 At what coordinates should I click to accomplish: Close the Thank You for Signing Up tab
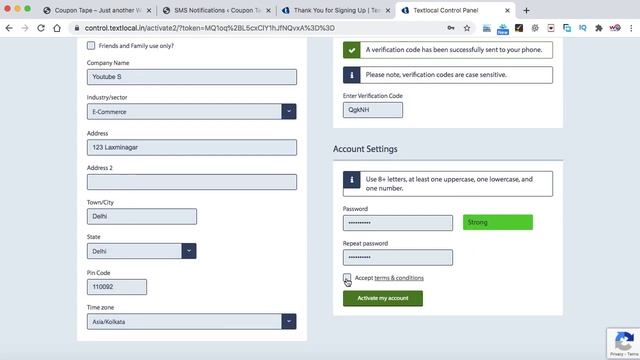coord(388,11)
